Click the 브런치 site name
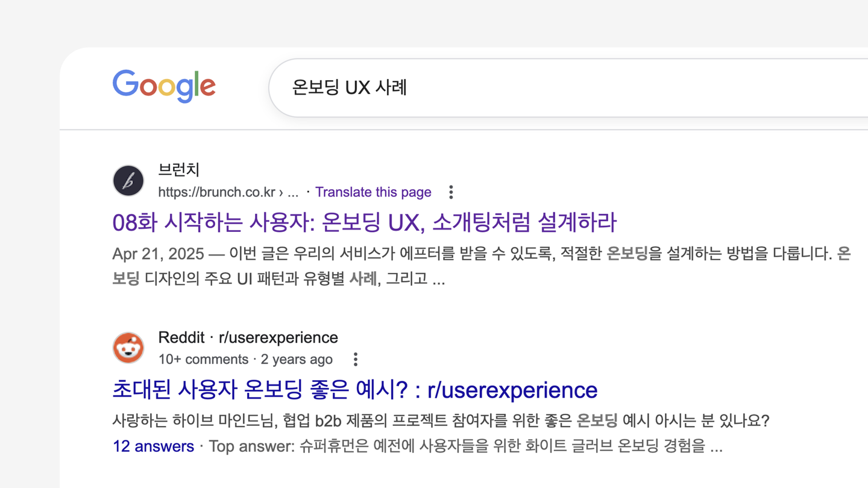 178,170
